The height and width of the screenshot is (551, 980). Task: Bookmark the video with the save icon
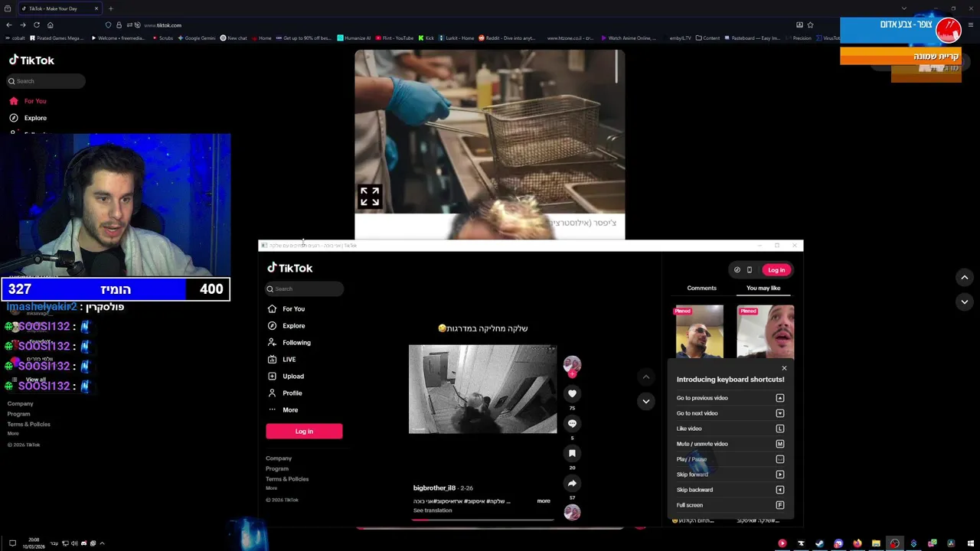572,453
